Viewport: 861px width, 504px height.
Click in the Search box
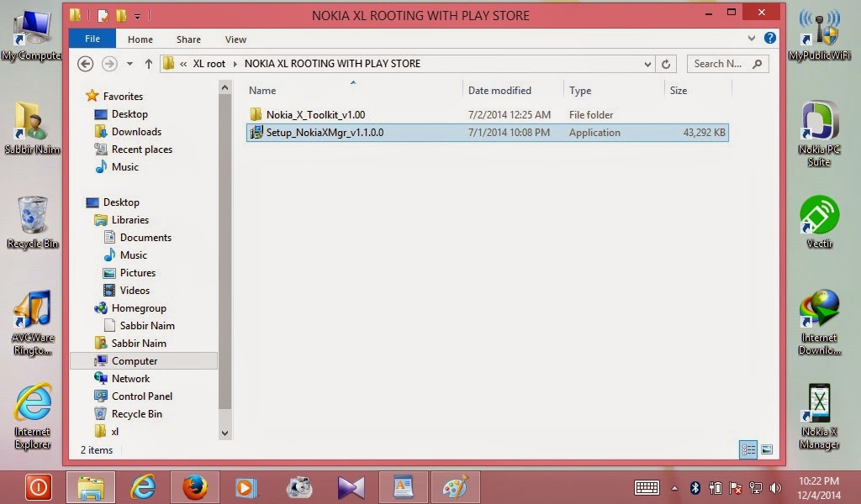727,64
